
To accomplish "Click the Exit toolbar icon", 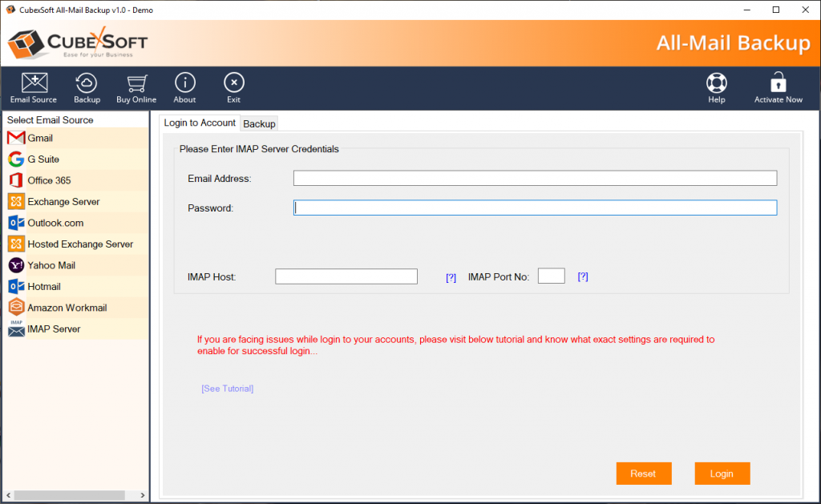I will click(233, 83).
